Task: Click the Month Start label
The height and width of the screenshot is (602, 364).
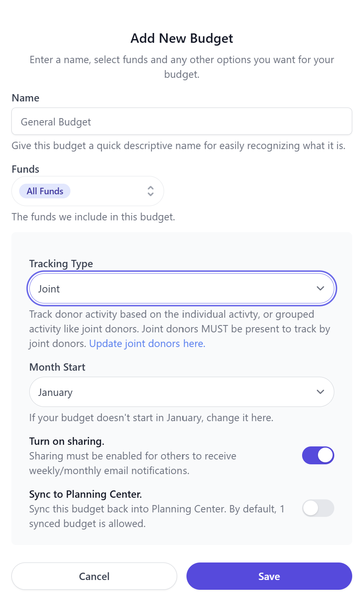Action: (x=57, y=367)
